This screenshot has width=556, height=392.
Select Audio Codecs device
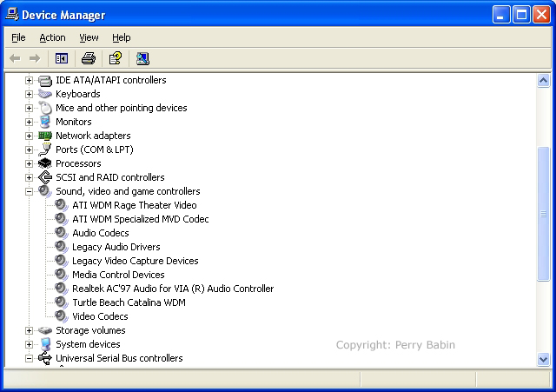[101, 233]
